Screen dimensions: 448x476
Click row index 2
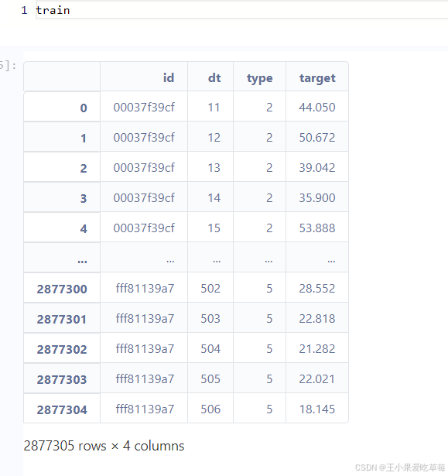point(84,168)
